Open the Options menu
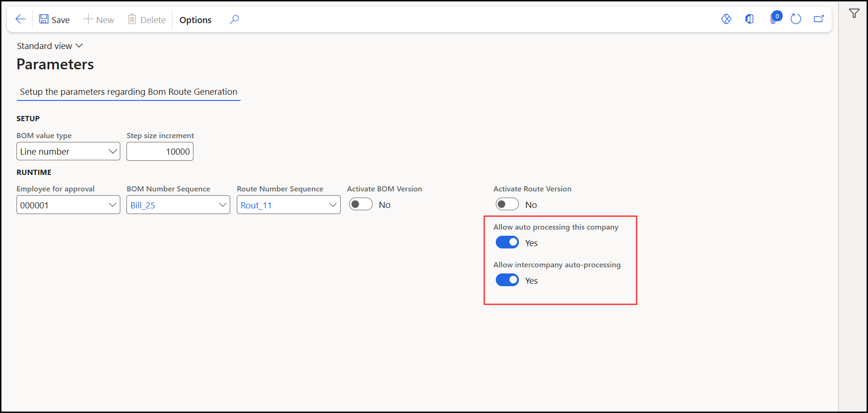Screen dimensions: 868x413 [195, 20]
